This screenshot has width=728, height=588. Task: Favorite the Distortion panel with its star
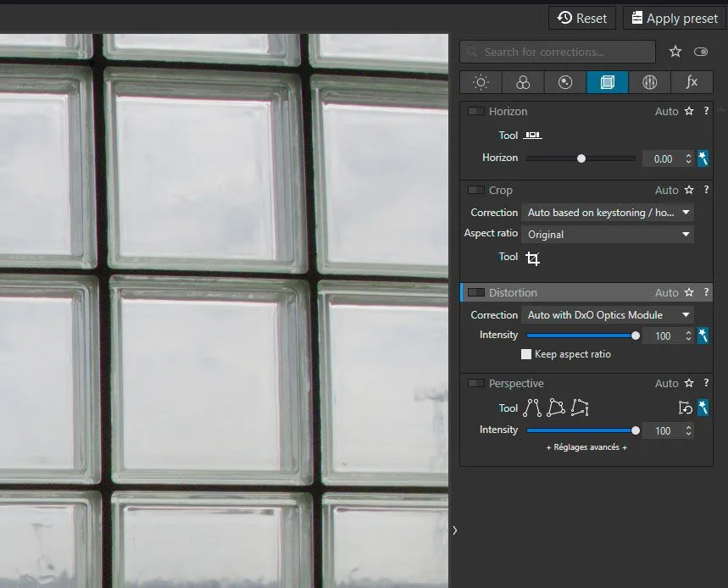click(689, 293)
